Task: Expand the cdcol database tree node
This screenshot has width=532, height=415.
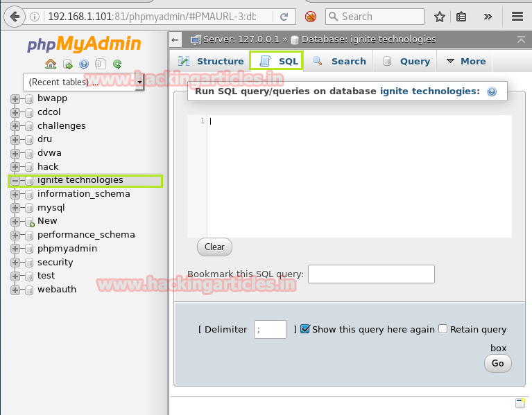Action: [15, 112]
